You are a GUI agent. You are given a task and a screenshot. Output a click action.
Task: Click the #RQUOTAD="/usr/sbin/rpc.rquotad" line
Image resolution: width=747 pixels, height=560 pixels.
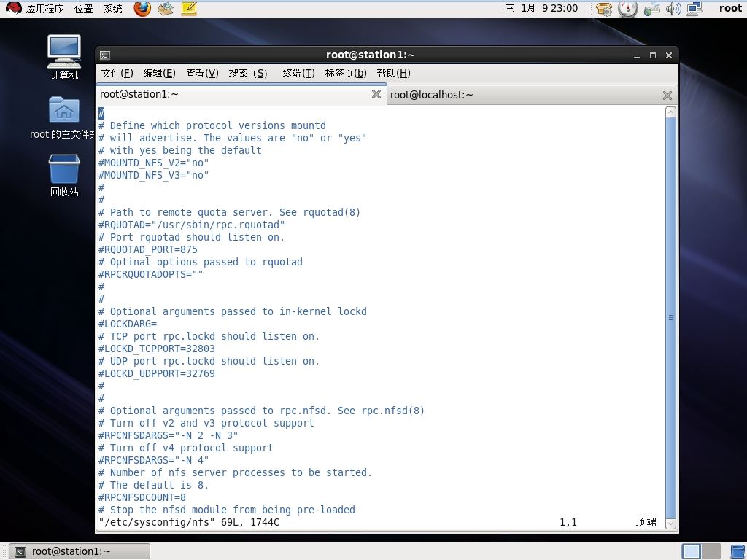click(192, 225)
